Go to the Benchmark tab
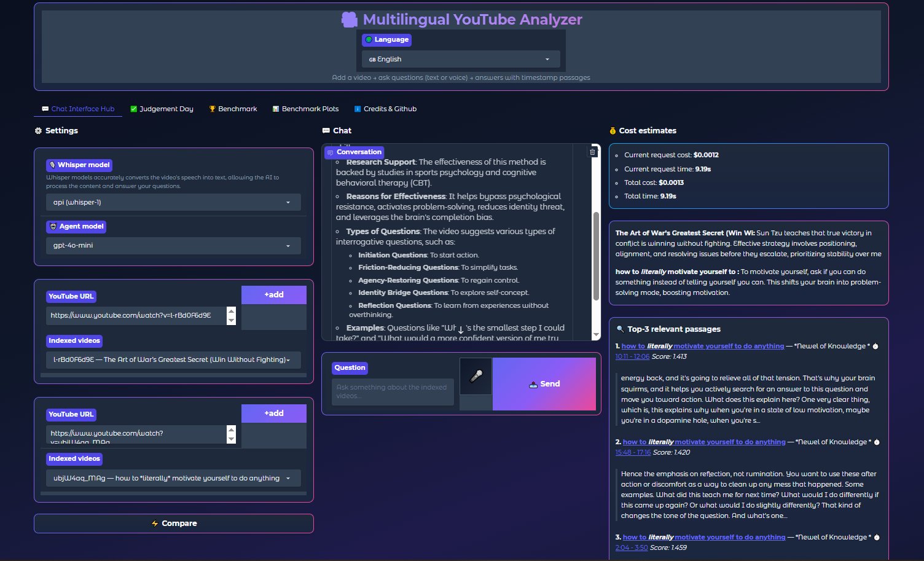The height and width of the screenshot is (561, 924). tap(233, 109)
